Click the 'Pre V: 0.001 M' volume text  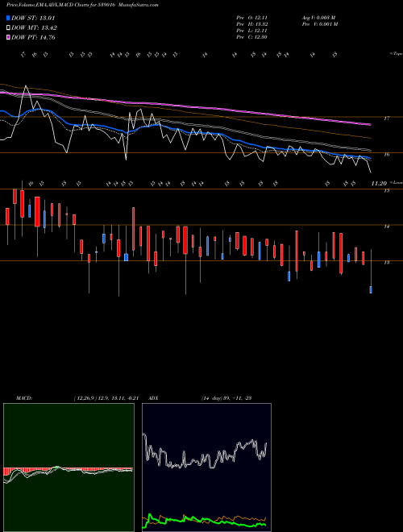[x=319, y=24]
